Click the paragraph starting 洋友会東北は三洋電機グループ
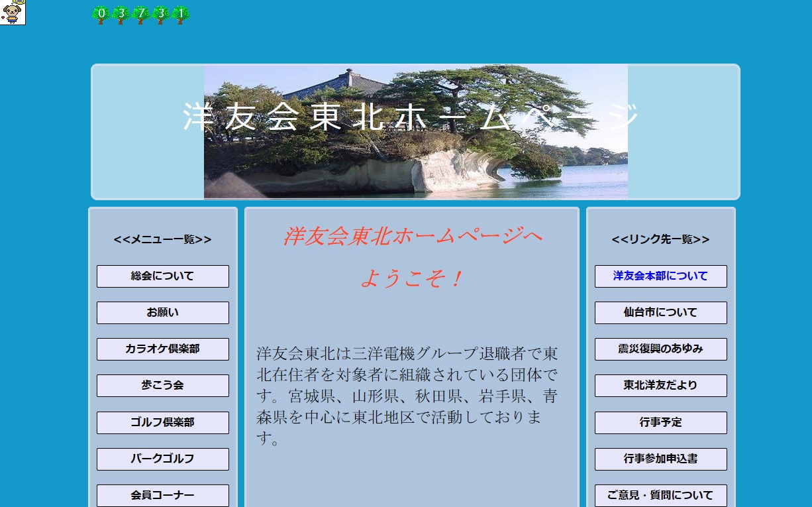The width and height of the screenshot is (812, 507). [407, 396]
